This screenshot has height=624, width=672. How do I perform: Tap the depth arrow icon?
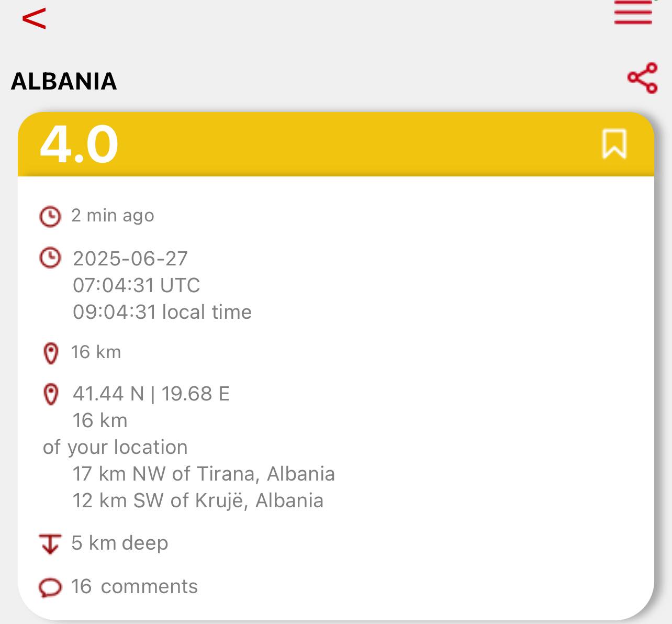[x=50, y=544]
